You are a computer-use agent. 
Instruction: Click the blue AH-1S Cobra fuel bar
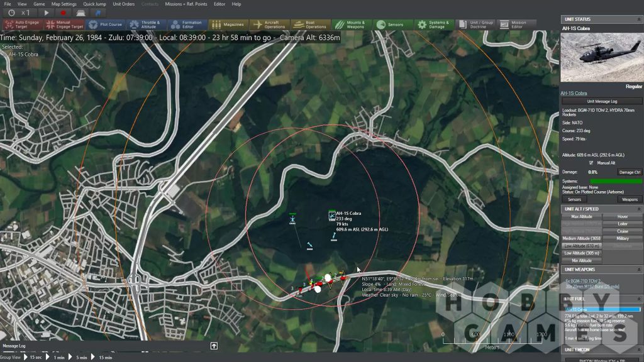click(602, 309)
